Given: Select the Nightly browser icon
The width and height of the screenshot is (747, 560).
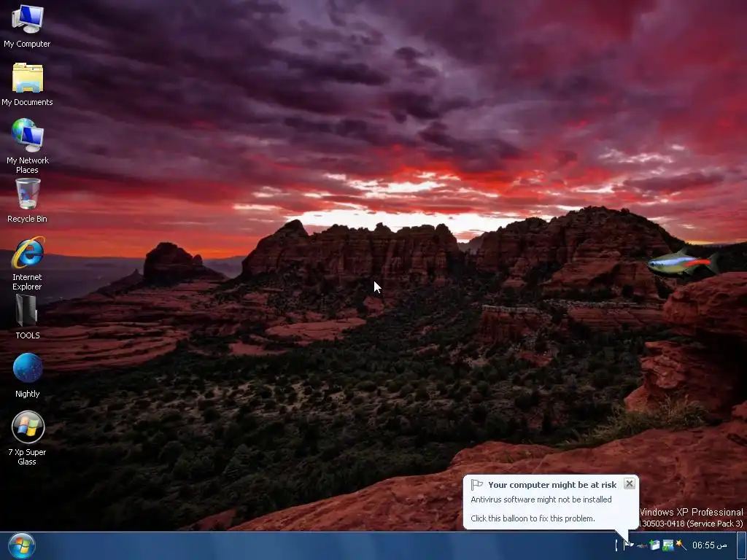Looking at the screenshot, I should (x=27, y=368).
